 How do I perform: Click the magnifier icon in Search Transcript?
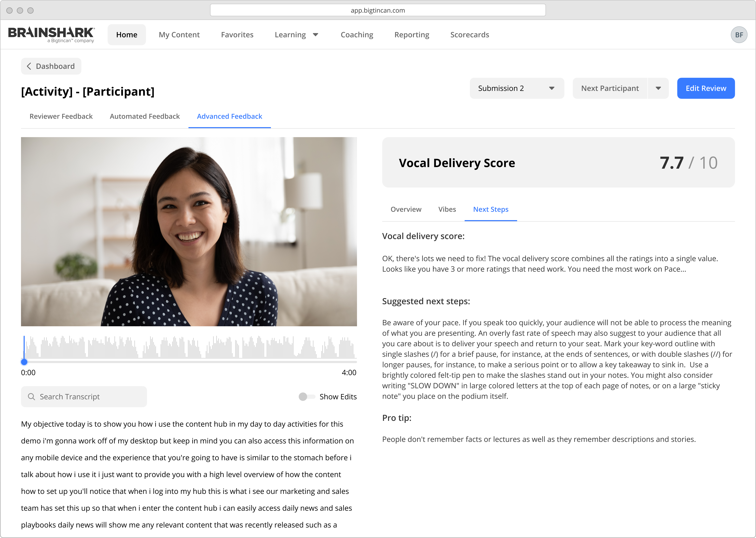(x=31, y=396)
